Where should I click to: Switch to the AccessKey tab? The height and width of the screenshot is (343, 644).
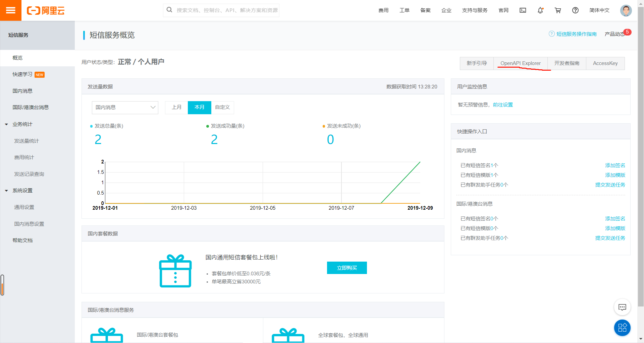tap(605, 63)
